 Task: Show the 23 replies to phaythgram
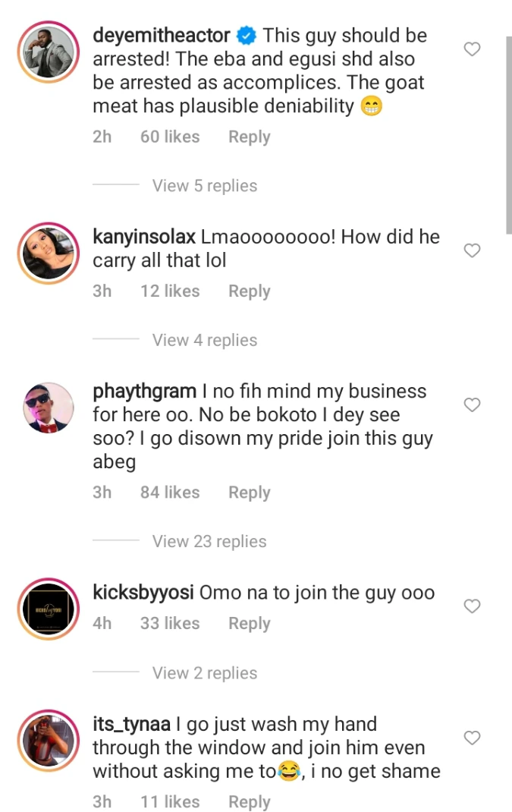coord(209,542)
